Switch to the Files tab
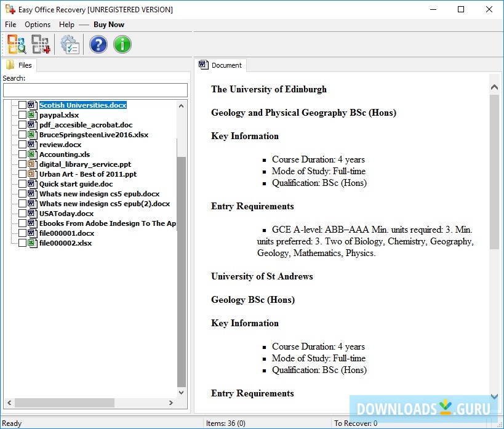 click(x=19, y=65)
